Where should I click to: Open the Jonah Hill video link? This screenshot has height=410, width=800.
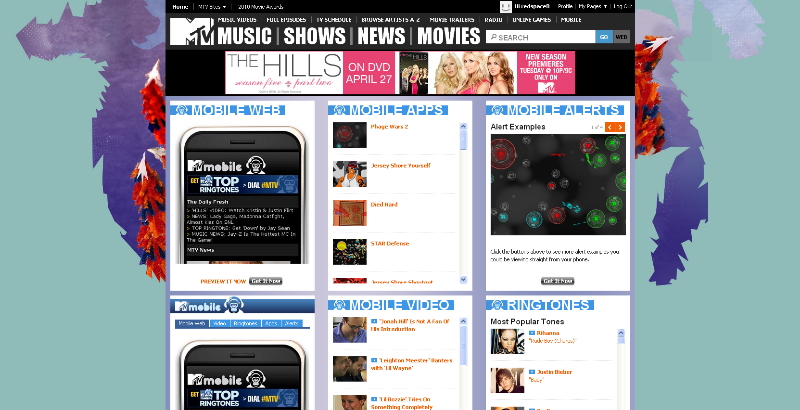(412, 324)
